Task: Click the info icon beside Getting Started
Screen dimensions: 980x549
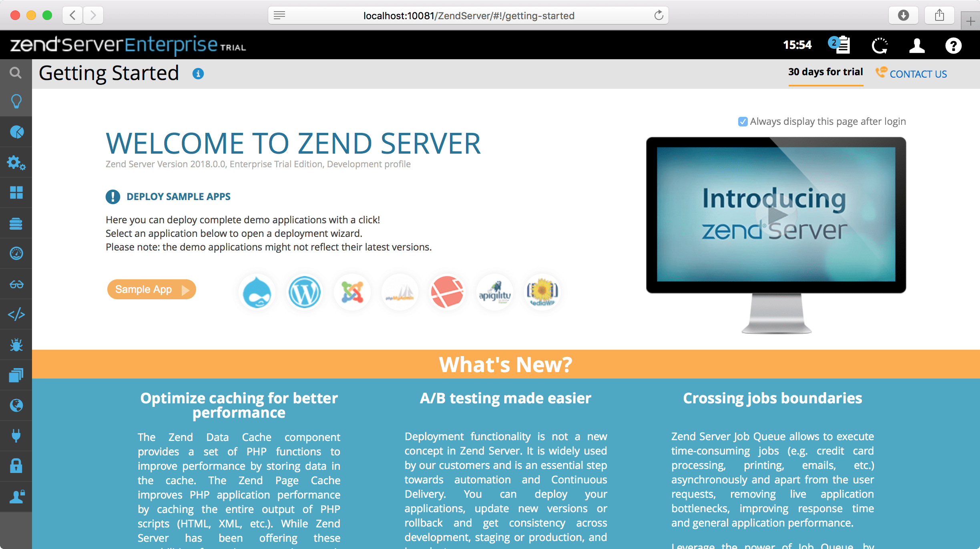Action: point(198,74)
